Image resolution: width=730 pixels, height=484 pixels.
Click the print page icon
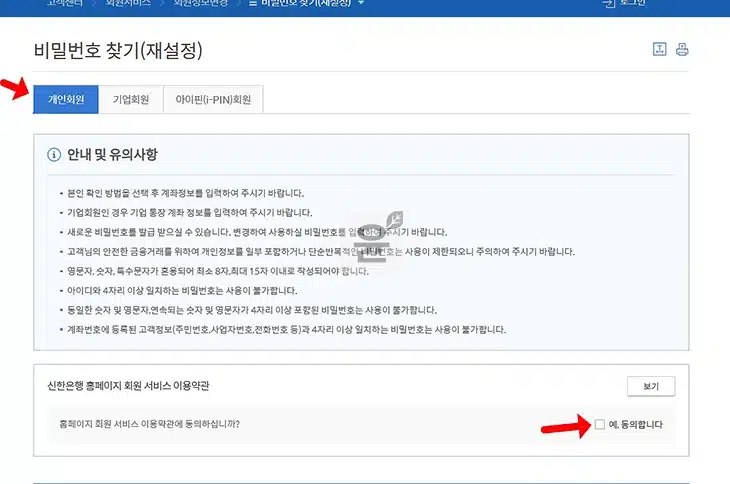[x=682, y=49]
